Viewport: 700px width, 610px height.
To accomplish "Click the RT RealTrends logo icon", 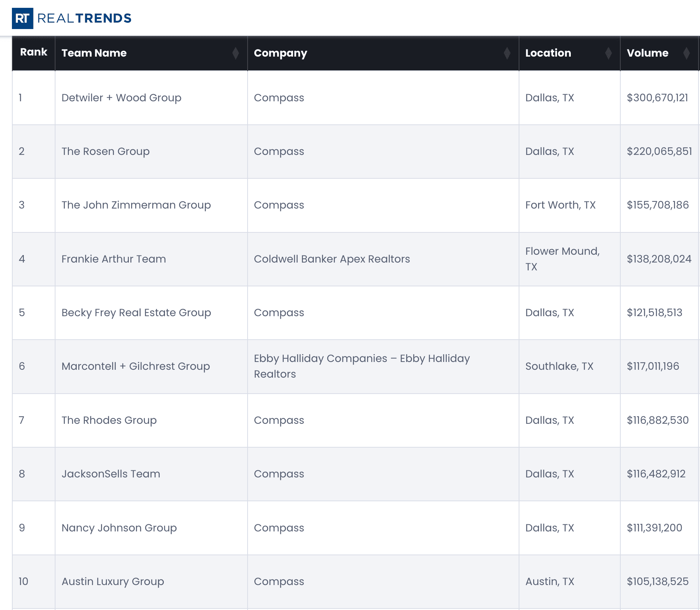I will pos(22,18).
